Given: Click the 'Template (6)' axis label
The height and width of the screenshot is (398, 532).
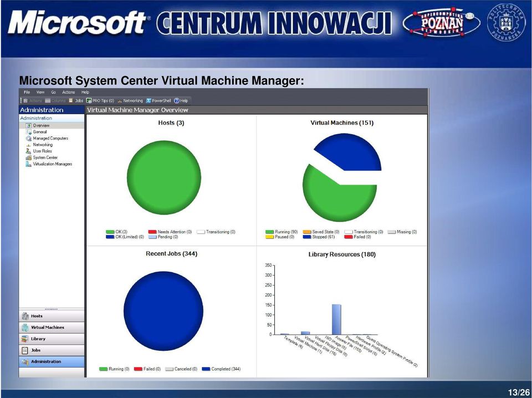Looking at the screenshot, I should point(293,343).
